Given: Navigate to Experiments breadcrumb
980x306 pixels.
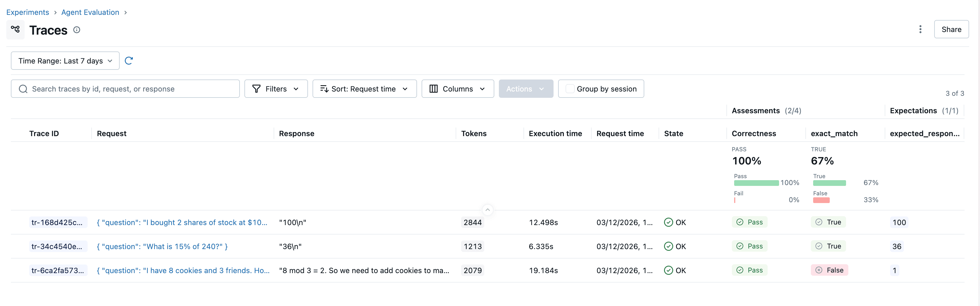Looking at the screenshot, I should pos(27,12).
